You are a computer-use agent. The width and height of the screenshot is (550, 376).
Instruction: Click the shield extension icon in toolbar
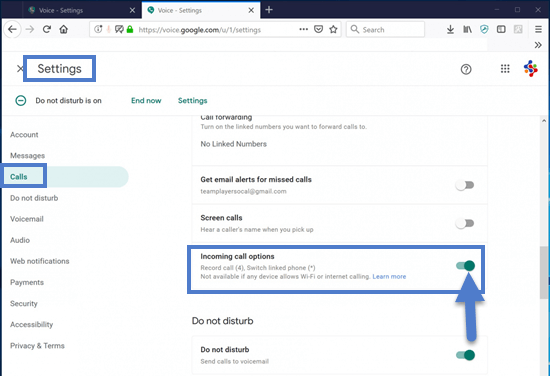484,29
